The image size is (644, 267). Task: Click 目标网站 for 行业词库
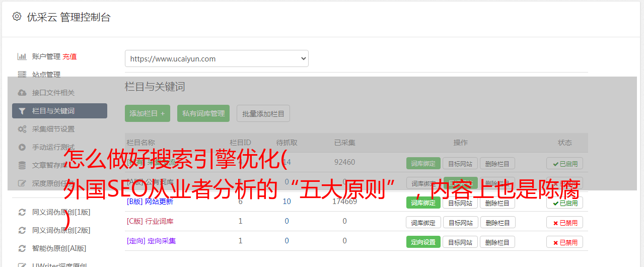point(461,222)
